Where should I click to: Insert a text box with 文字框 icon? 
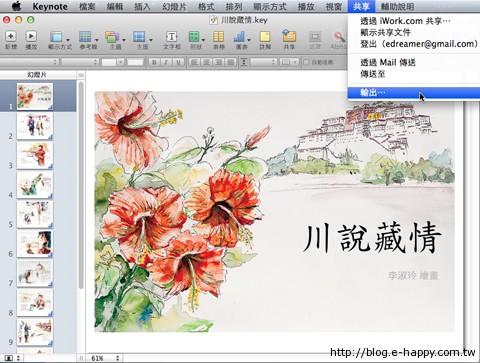click(171, 36)
